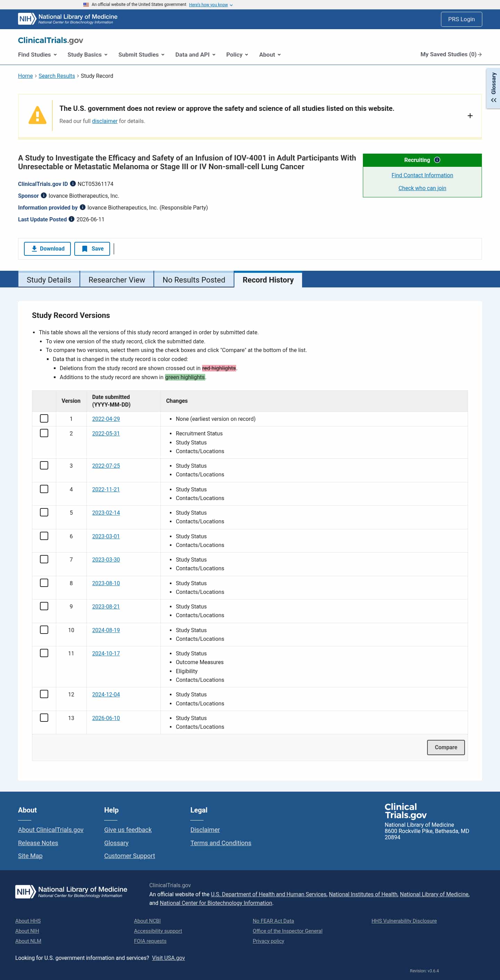The image size is (500, 980).
Task: Select the checkbox for version 12
Action: 44,694
